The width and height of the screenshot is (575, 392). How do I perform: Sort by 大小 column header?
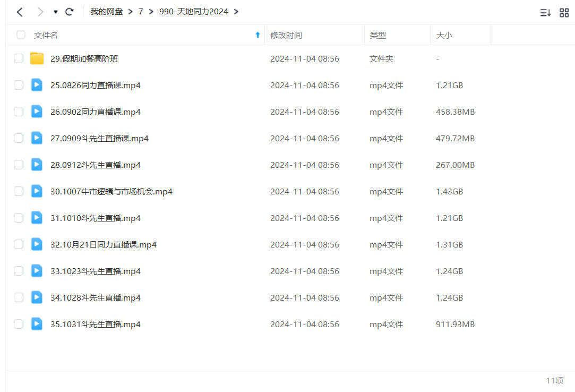pyautogui.click(x=444, y=35)
